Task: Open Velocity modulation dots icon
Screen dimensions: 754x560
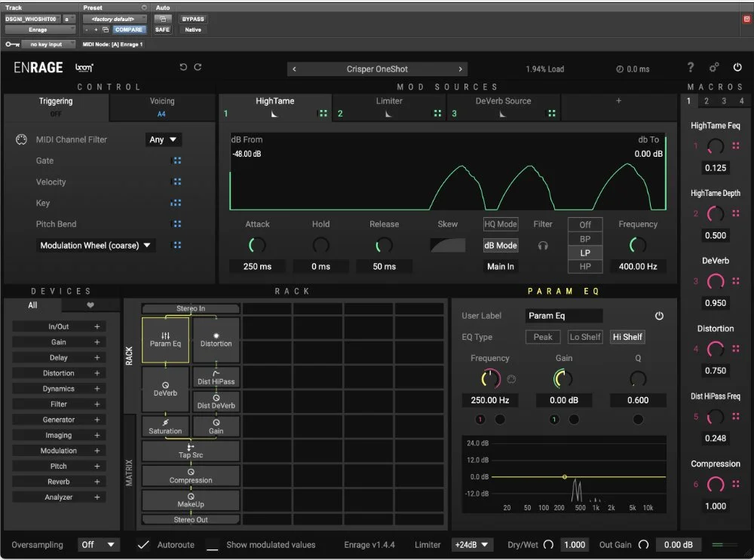Action: (177, 182)
